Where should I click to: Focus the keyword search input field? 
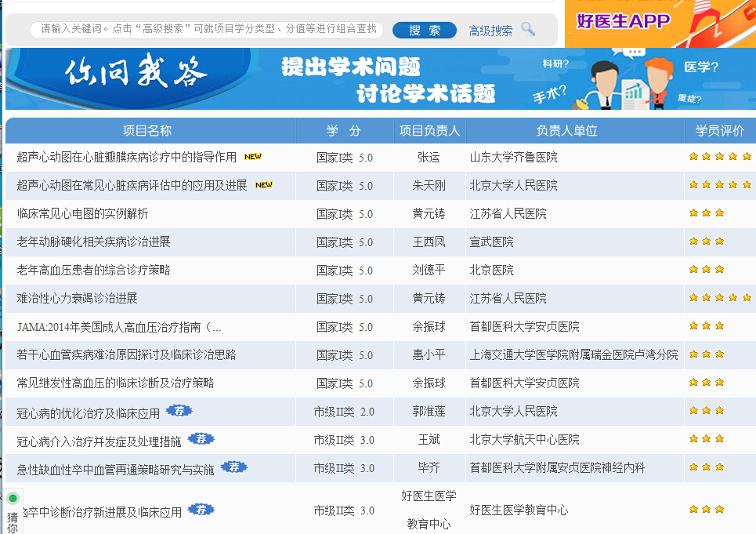pyautogui.click(x=206, y=30)
